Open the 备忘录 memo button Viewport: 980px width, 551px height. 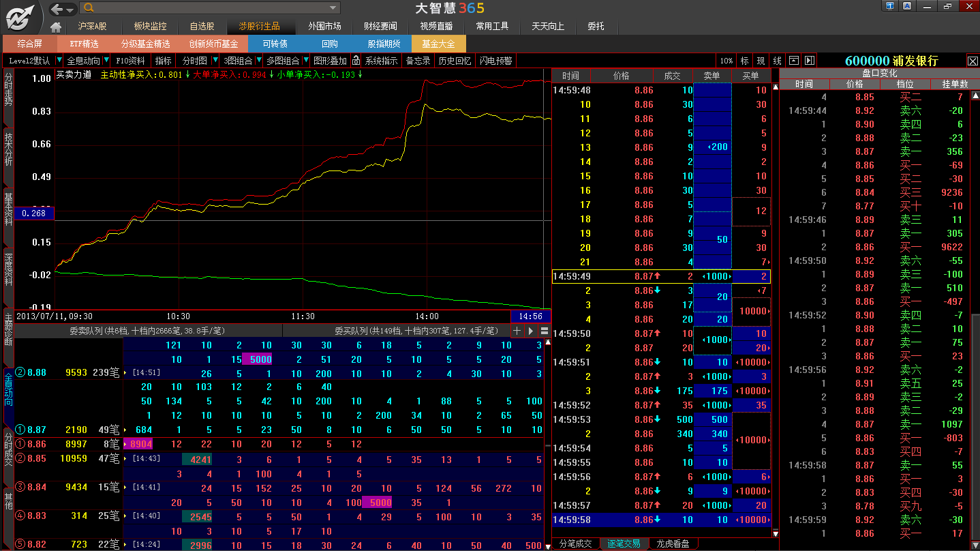[418, 61]
